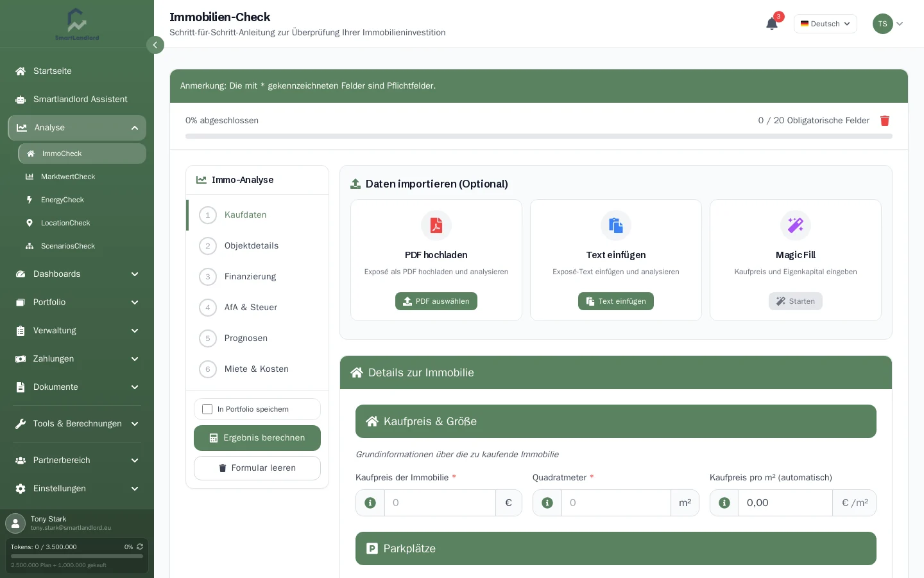This screenshot has height=578, width=924.
Task: Collapse the sidebar with the arrow button
Action: [155, 45]
